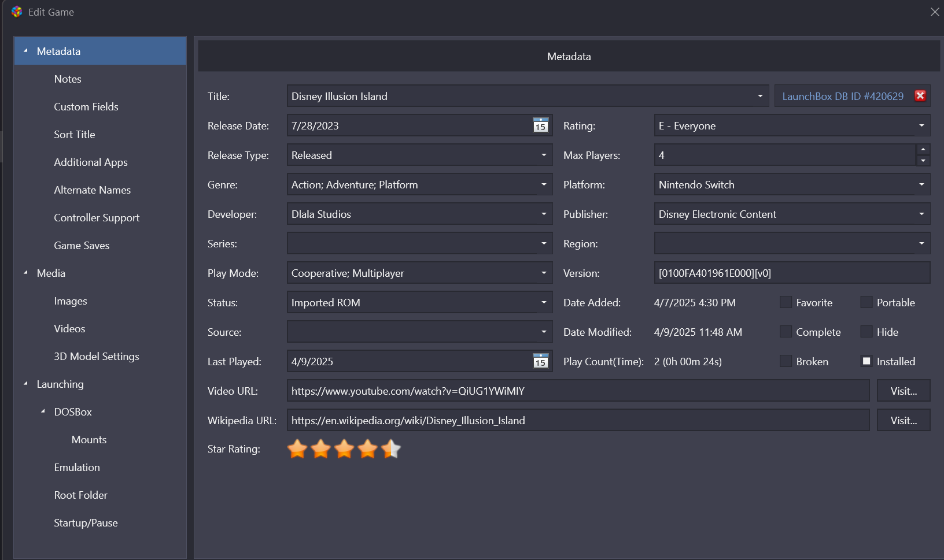Open the Custom Fields page

tap(86, 106)
